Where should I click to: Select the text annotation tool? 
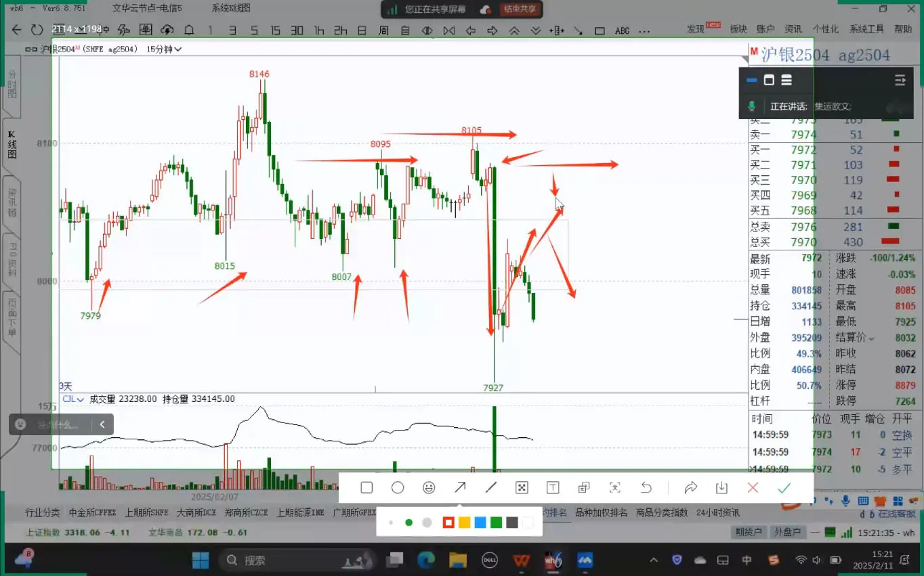553,487
